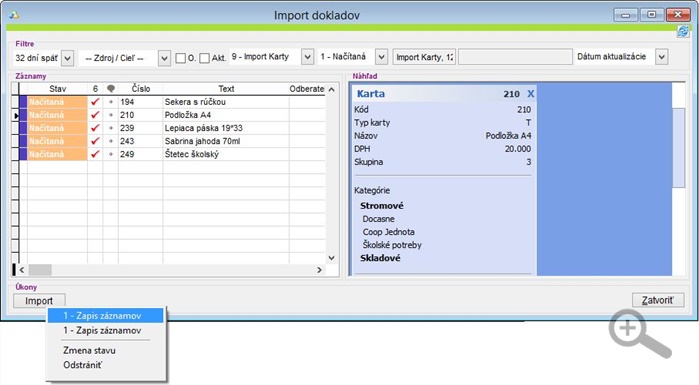The width and height of the screenshot is (699, 385).
Task: Close the Karta preview with the X
Action: click(530, 94)
